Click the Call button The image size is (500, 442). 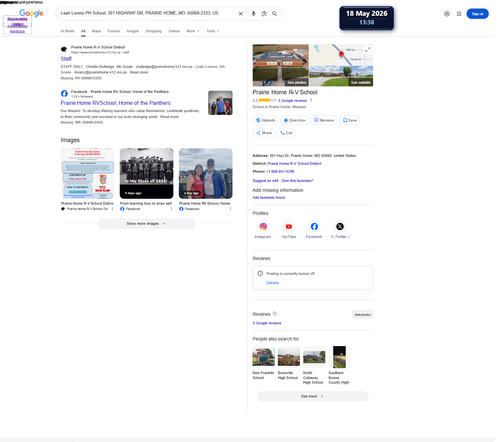coord(286,133)
